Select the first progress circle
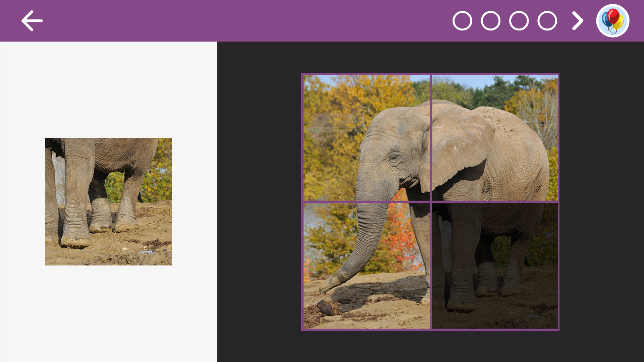Screen dimensions: 644x362 point(462,21)
